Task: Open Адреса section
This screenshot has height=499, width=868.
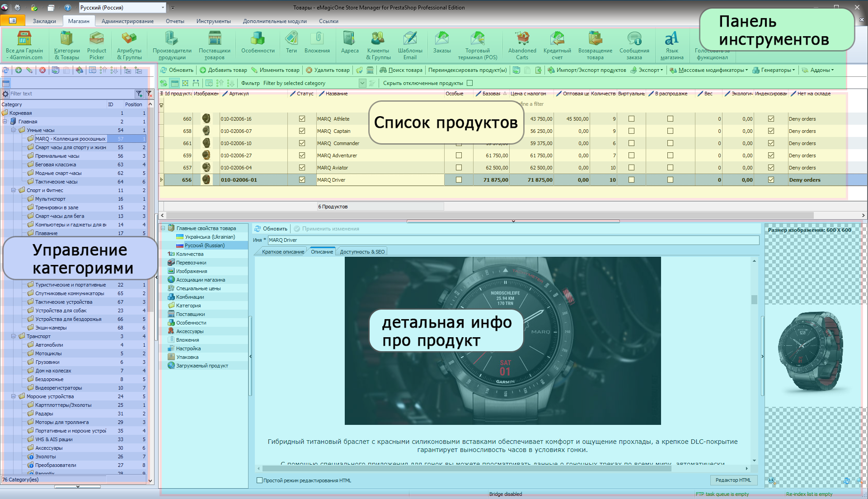Action: 350,43
